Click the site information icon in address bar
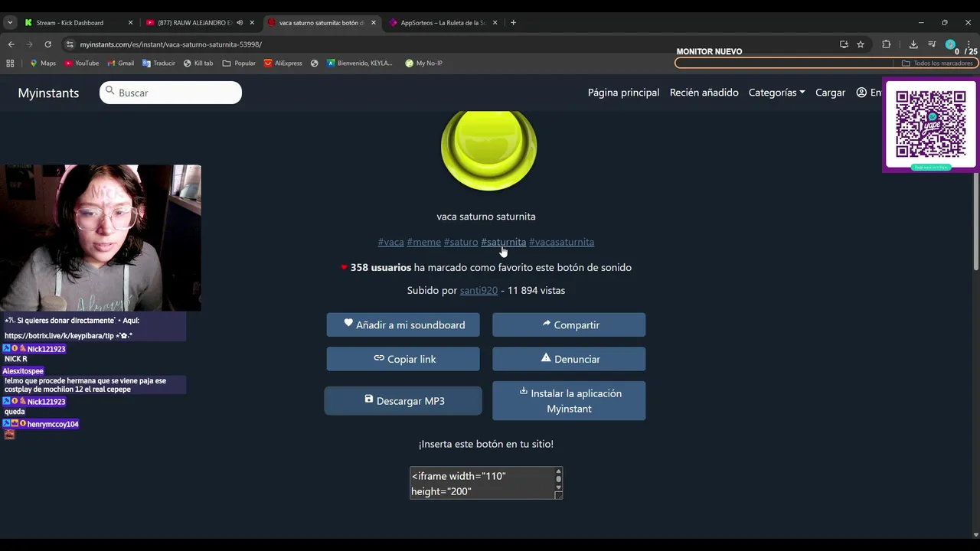The height and width of the screenshot is (551, 980). point(70,44)
